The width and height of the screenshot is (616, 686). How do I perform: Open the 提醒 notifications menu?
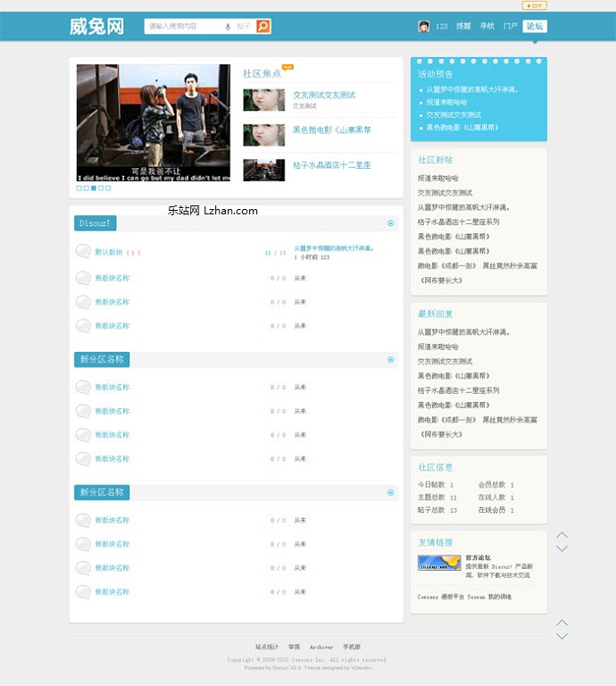pos(463,26)
